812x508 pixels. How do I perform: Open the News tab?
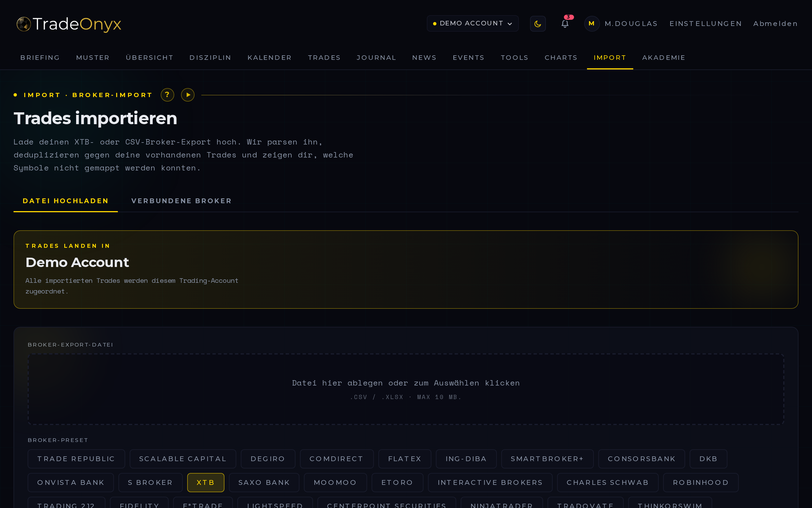coord(424,58)
